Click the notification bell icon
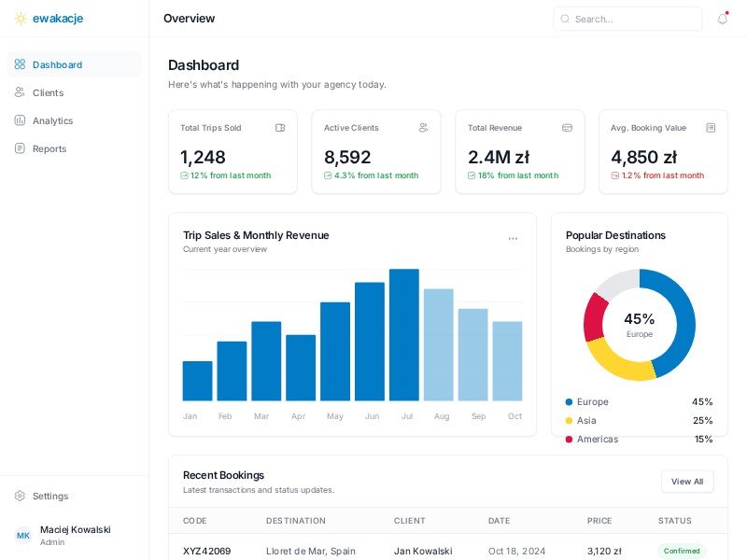The width and height of the screenshot is (747, 560). point(722,19)
